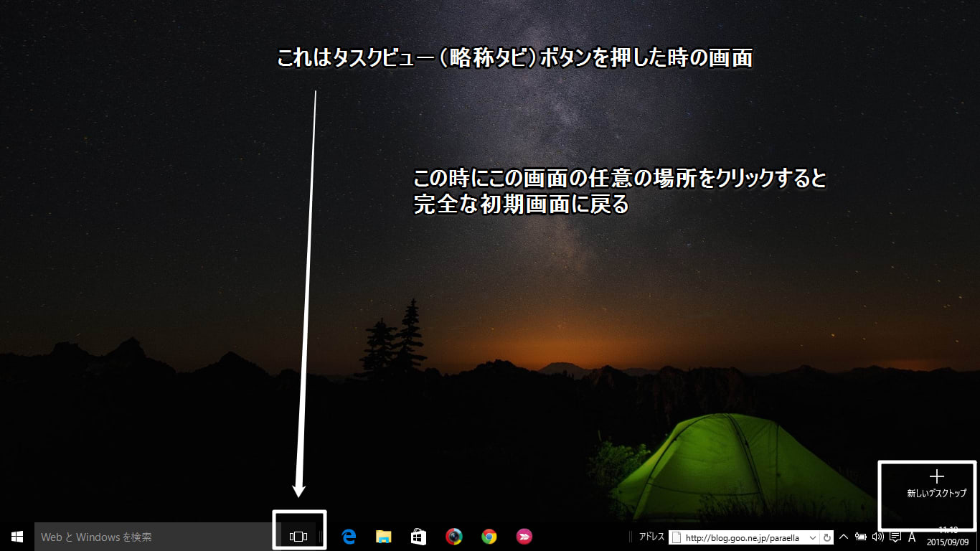Screen dimensions: 980x551
Task: Open the round camera lens app icon
Action: 453,537
